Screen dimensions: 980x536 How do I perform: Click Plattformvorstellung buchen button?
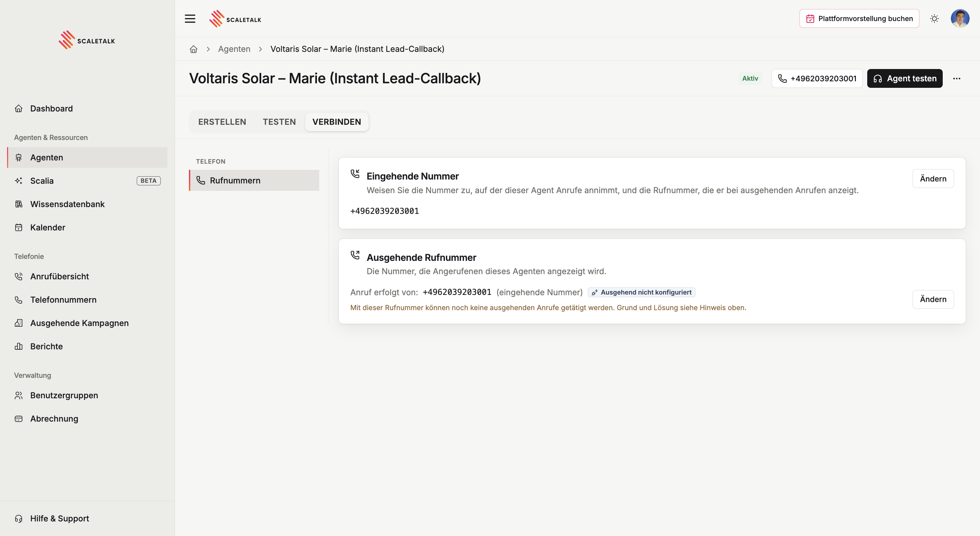pyautogui.click(x=859, y=19)
